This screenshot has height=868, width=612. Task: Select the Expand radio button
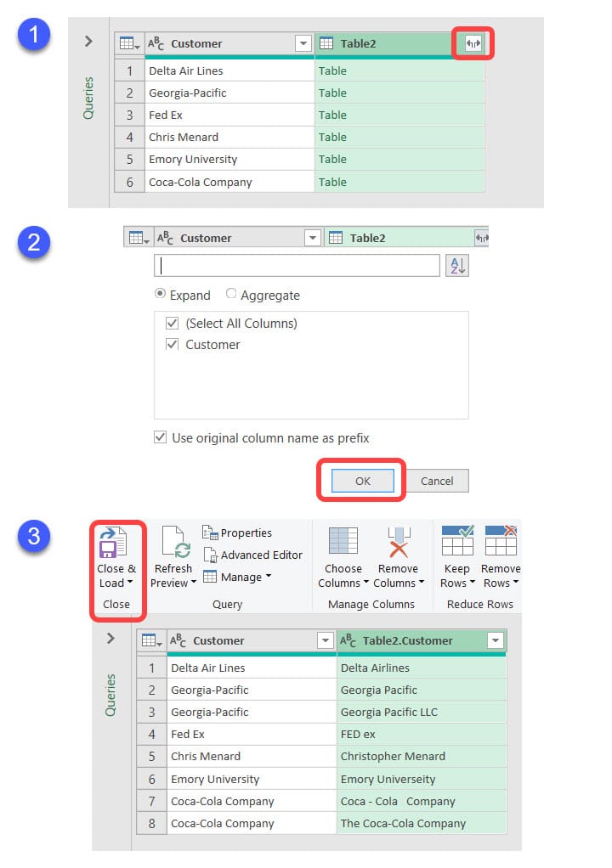160,295
